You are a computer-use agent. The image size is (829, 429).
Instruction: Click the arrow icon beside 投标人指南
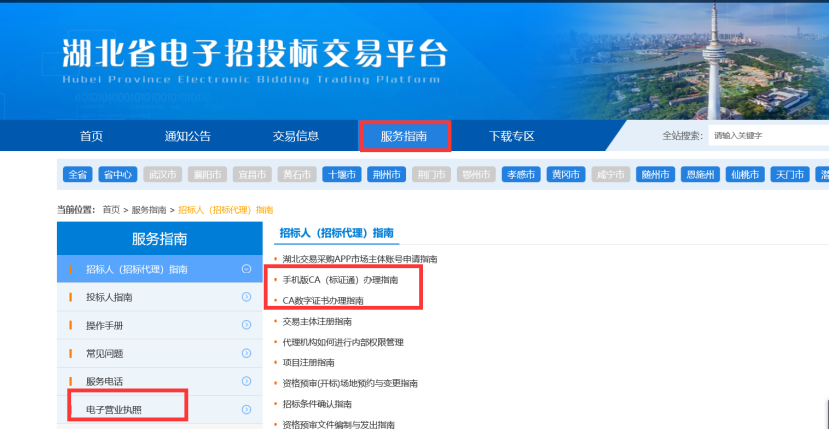click(246, 297)
